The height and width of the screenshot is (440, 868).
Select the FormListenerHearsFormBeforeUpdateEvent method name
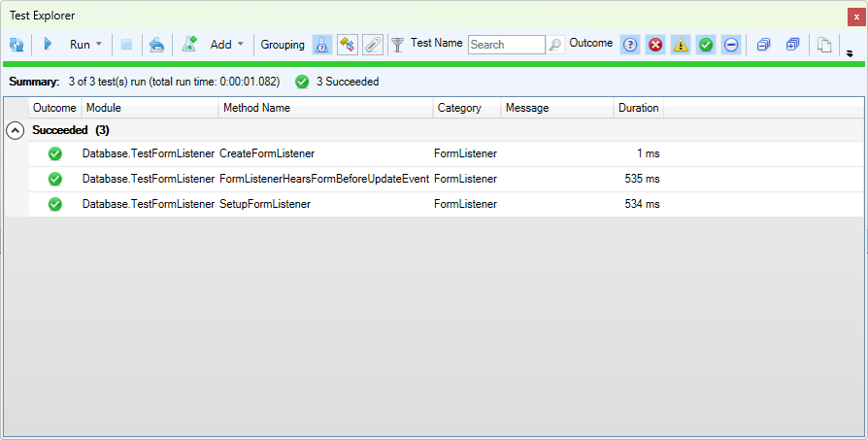point(324,179)
